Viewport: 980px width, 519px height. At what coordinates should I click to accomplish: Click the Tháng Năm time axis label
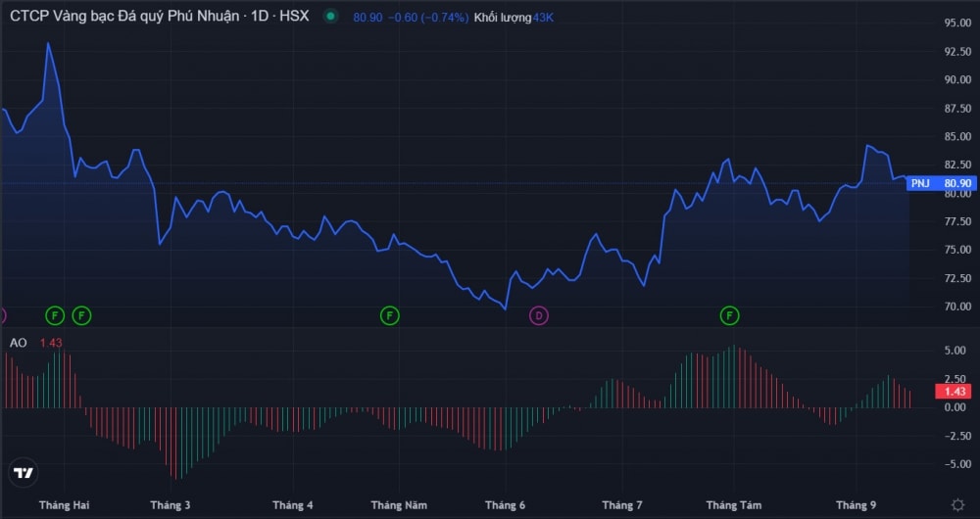click(399, 504)
